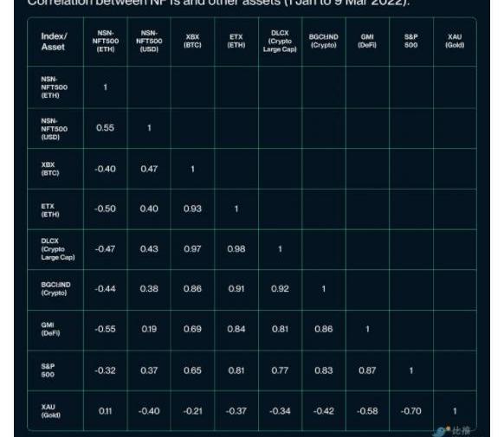Select the ETX (ETH) column header
Screen dimensions: 504x437
(236, 41)
